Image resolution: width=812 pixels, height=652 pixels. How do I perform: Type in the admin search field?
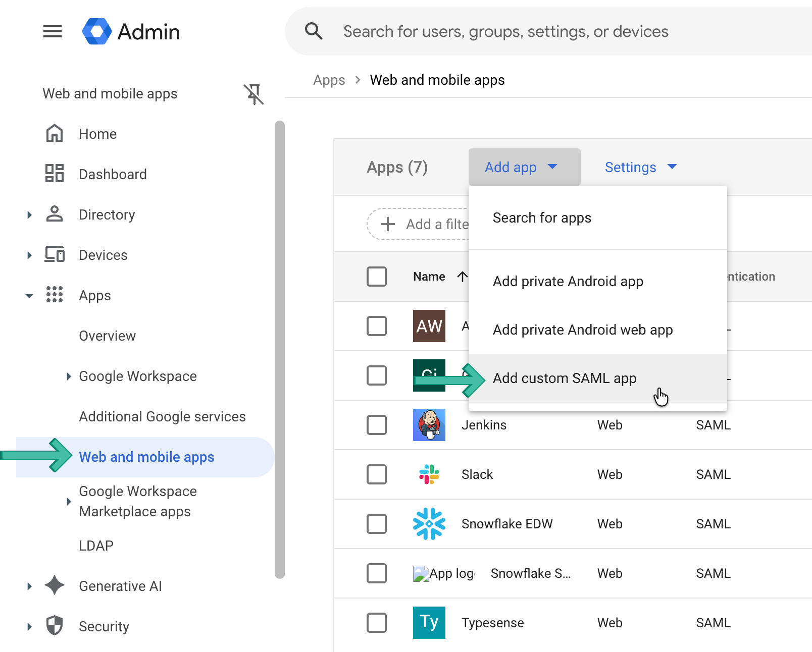(x=505, y=31)
